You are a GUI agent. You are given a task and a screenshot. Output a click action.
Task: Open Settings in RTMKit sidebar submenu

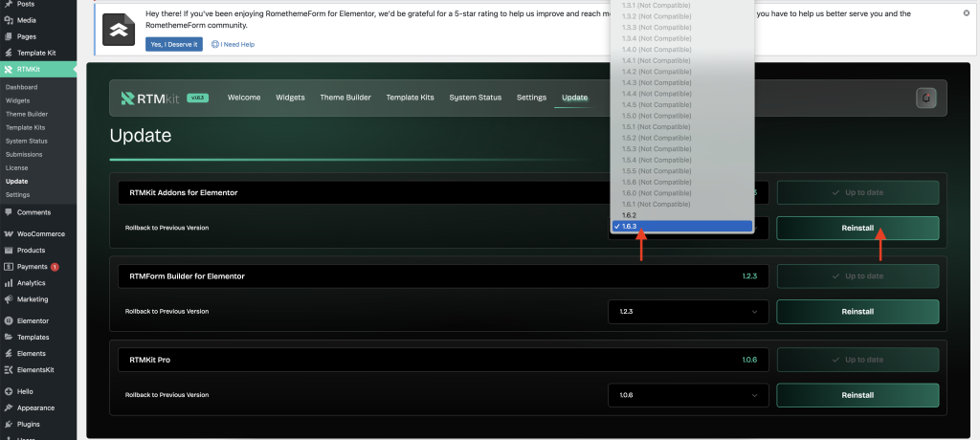point(17,194)
